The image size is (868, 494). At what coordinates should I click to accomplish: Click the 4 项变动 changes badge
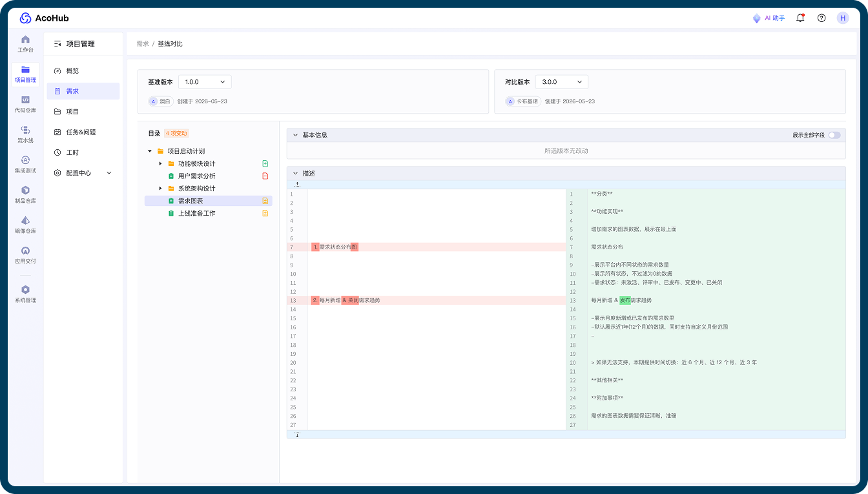click(x=176, y=134)
